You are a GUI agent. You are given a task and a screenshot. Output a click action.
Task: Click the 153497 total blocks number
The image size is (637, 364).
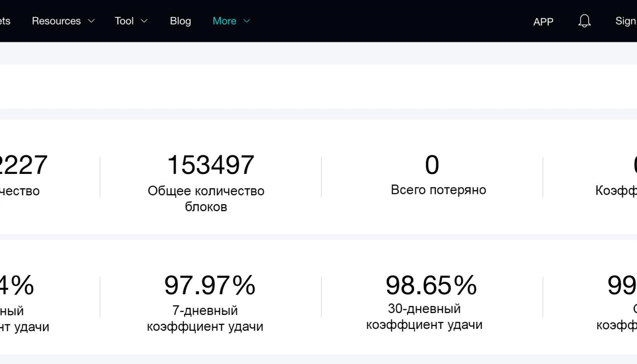[210, 165]
